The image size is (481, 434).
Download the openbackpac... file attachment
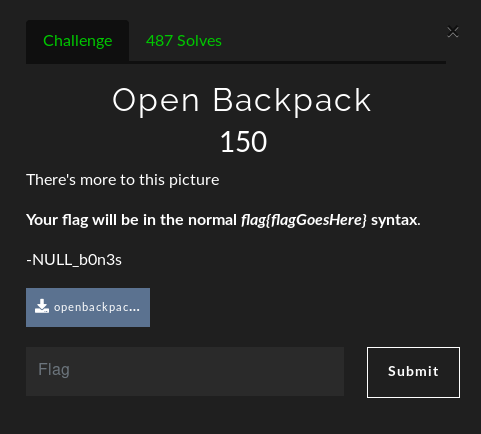[88, 307]
